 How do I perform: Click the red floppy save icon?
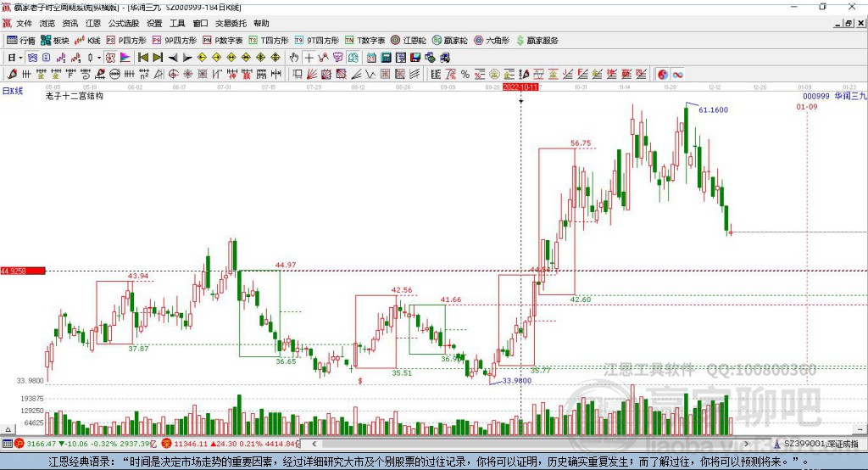click(x=415, y=58)
